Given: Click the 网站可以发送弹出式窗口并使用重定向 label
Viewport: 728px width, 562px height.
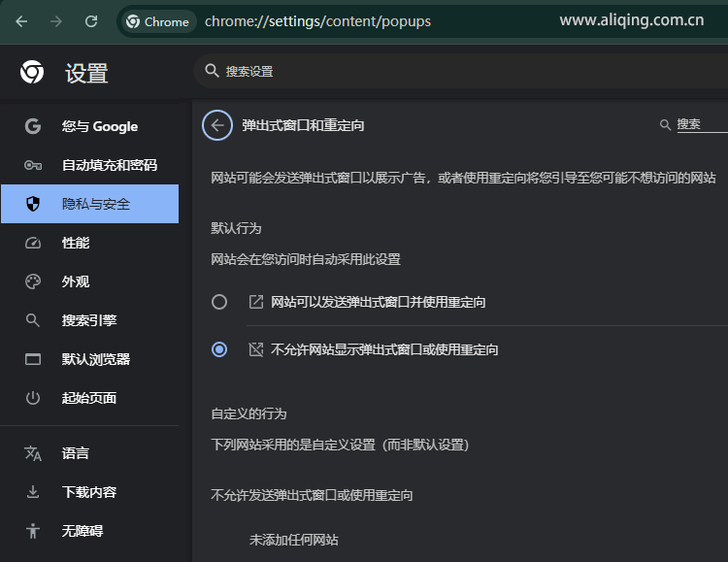Looking at the screenshot, I should [x=379, y=303].
